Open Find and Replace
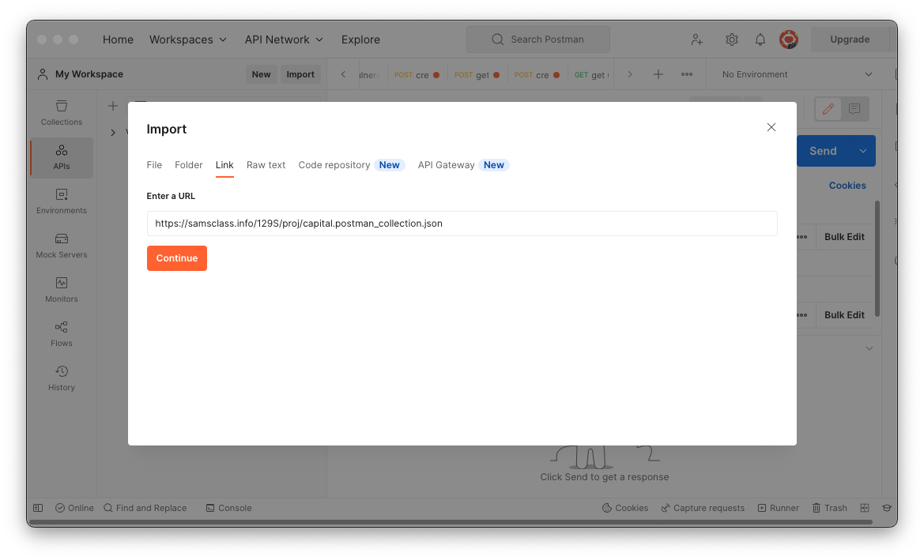This screenshot has height=560, width=924. 145,508
